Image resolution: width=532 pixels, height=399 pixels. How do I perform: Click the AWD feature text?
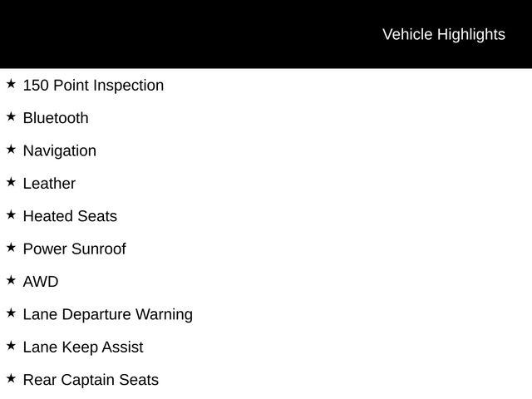point(41,282)
